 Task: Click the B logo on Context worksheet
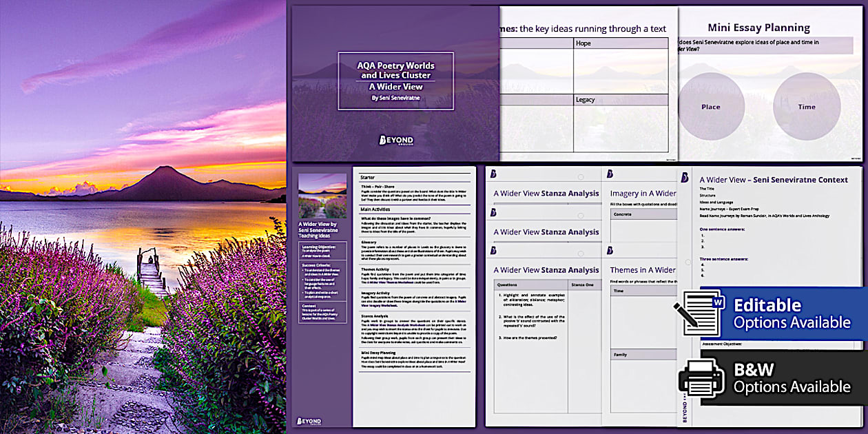[x=685, y=178]
